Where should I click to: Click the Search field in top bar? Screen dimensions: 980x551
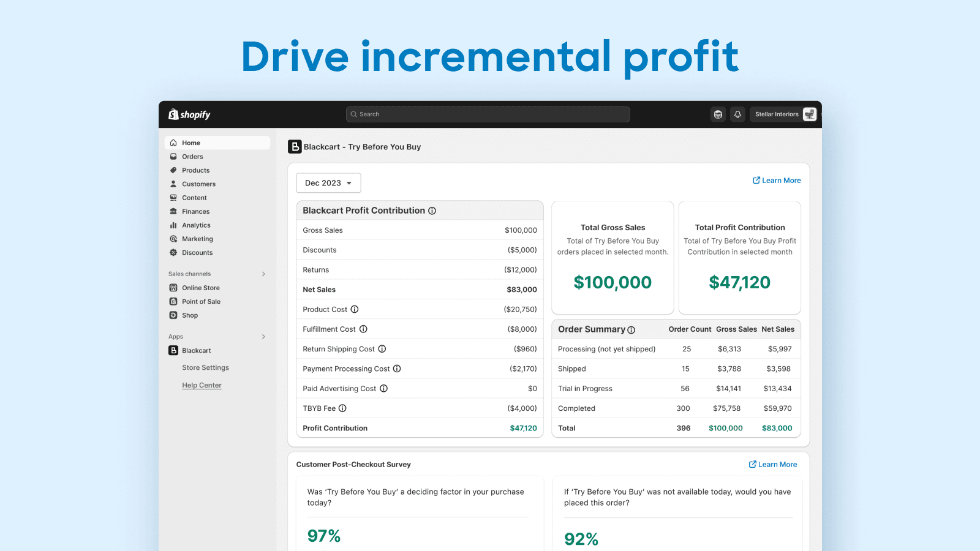tap(488, 114)
